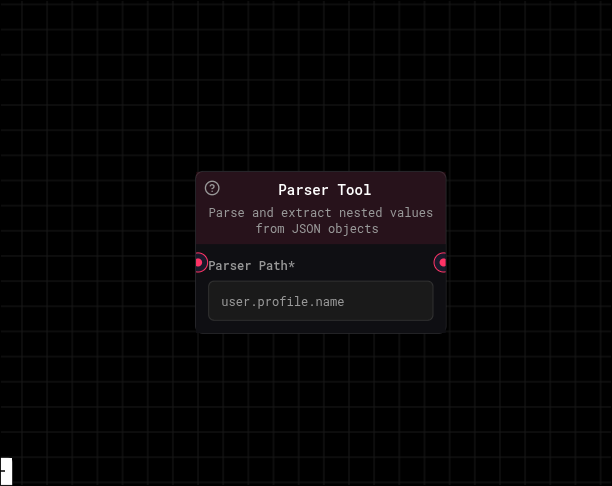Click empty canvas right of the output handle

[530, 263]
